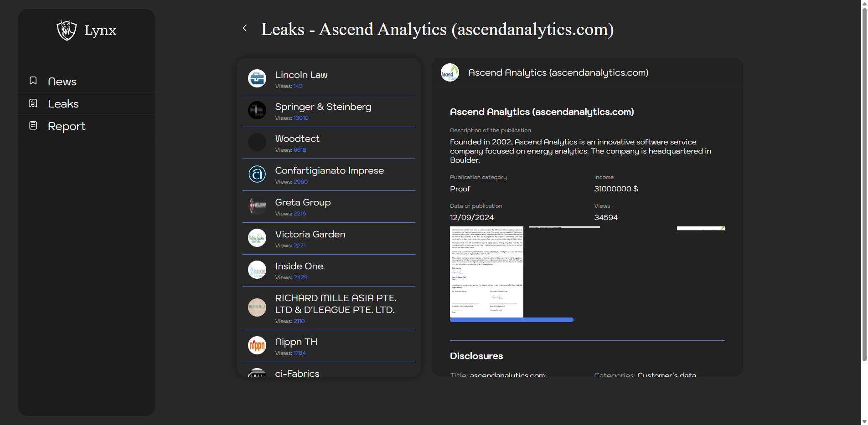Click the News bookmark icon
The height and width of the screenshot is (425, 868).
click(x=33, y=81)
